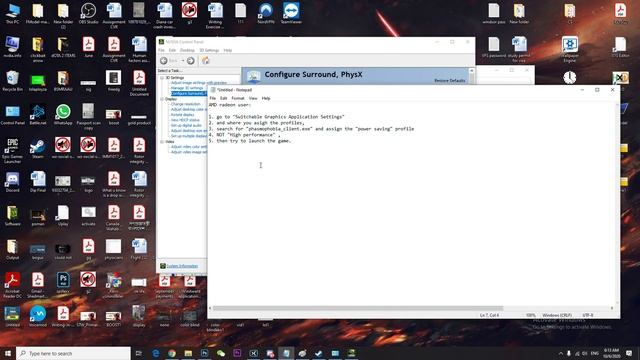Click the Windows Start button

8,353
